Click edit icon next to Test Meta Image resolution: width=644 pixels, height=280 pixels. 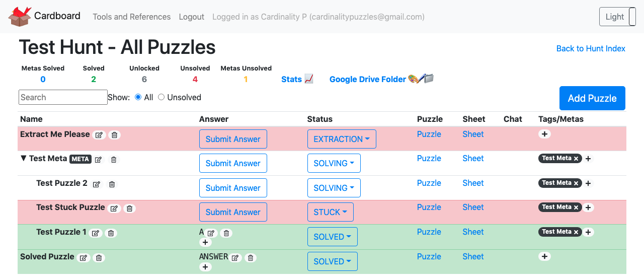click(x=99, y=160)
